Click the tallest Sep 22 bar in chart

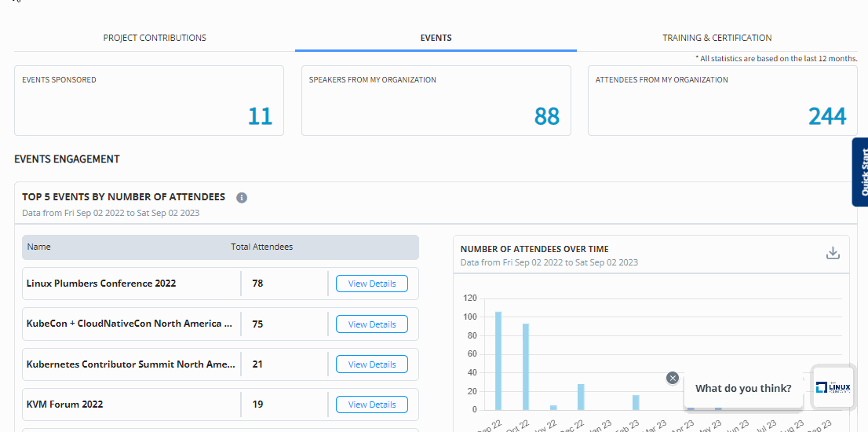tap(498, 361)
